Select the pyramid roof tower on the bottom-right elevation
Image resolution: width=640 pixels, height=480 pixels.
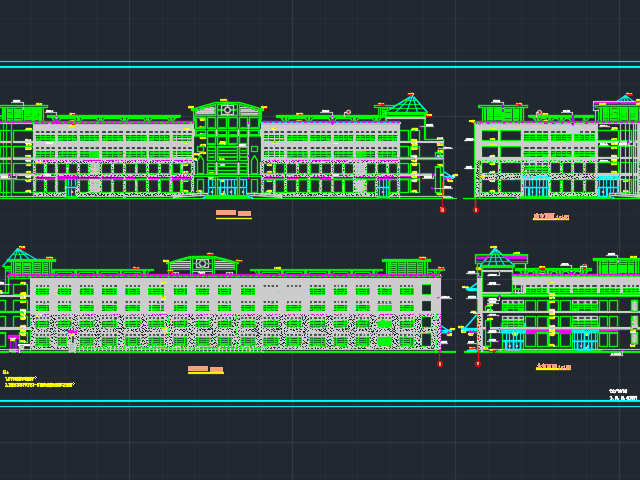[493, 258]
